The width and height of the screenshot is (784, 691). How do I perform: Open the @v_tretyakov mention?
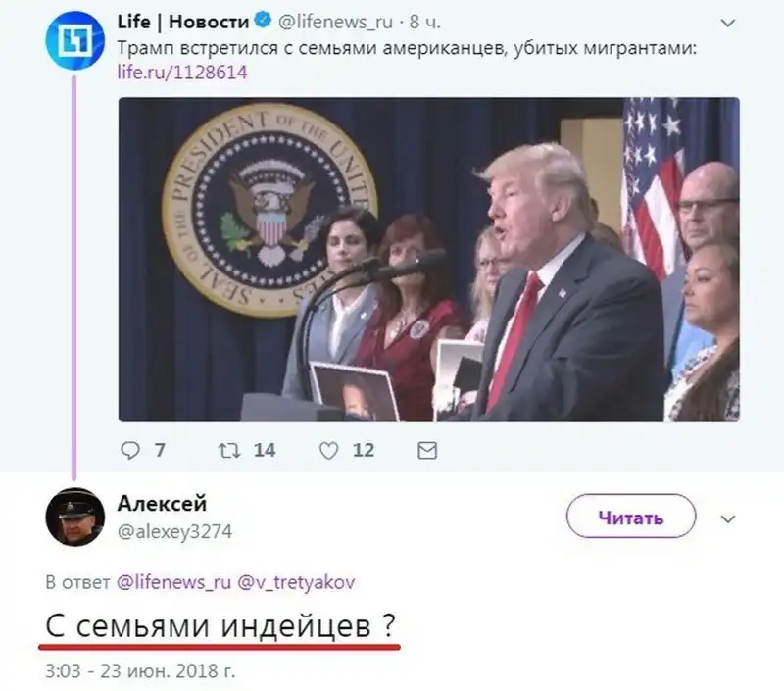click(296, 582)
